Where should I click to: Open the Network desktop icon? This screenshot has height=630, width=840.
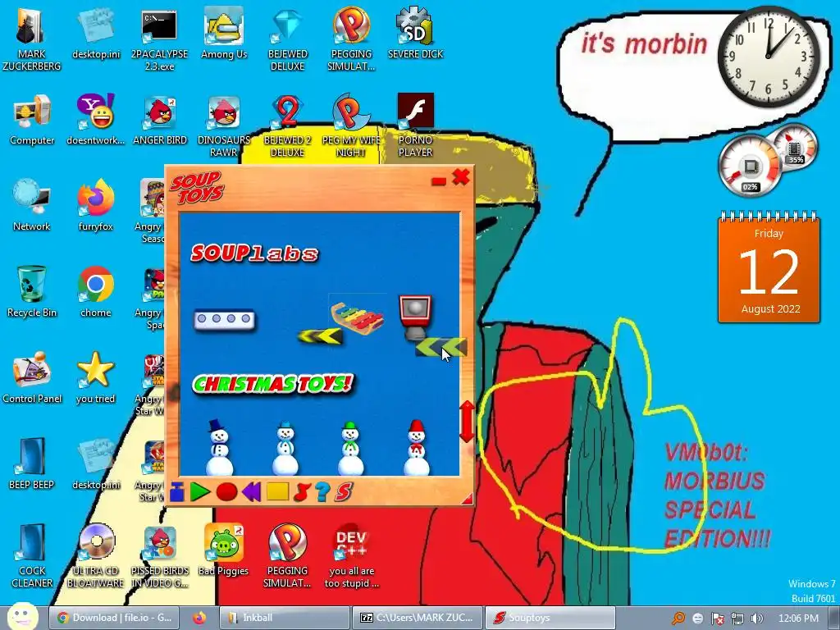[32, 206]
